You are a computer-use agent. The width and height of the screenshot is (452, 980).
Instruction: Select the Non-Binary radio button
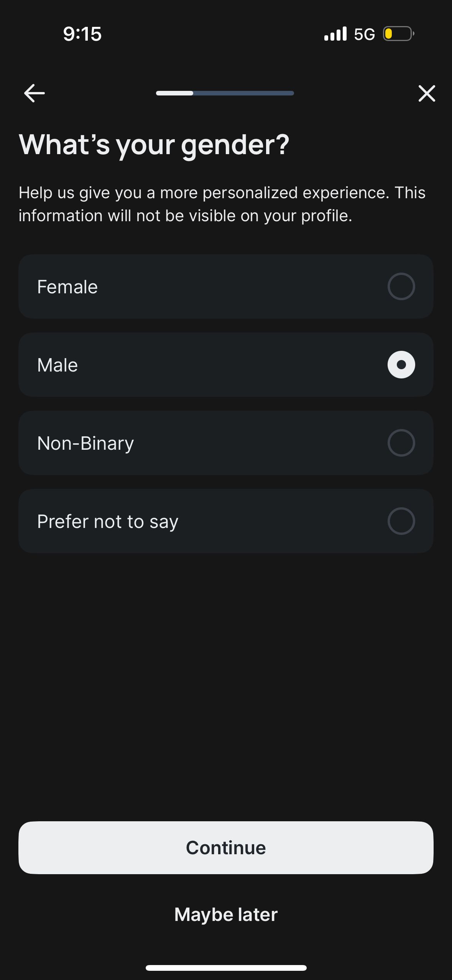[401, 443]
